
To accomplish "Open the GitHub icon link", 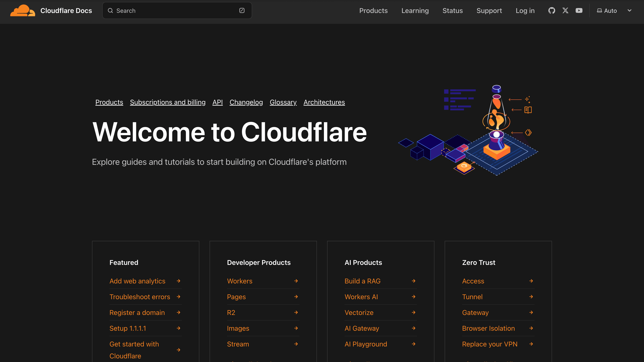I will (x=552, y=10).
